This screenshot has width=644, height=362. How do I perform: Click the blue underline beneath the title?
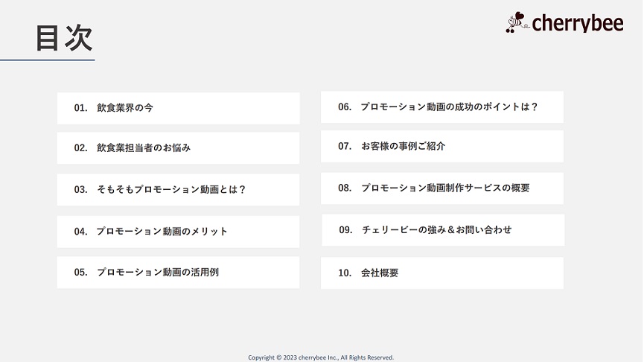point(48,60)
